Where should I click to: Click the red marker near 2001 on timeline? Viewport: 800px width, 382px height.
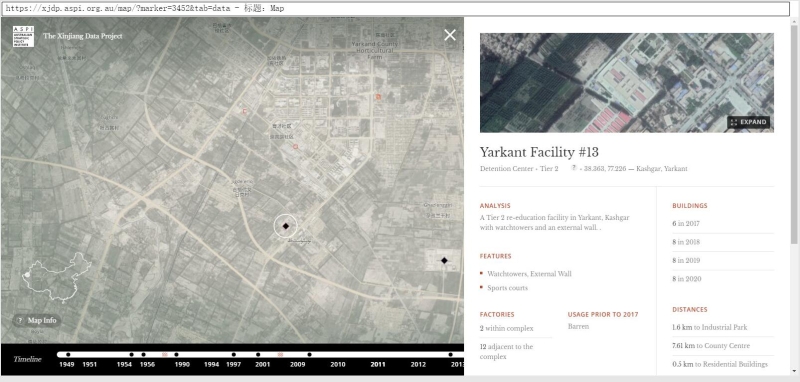click(280, 354)
